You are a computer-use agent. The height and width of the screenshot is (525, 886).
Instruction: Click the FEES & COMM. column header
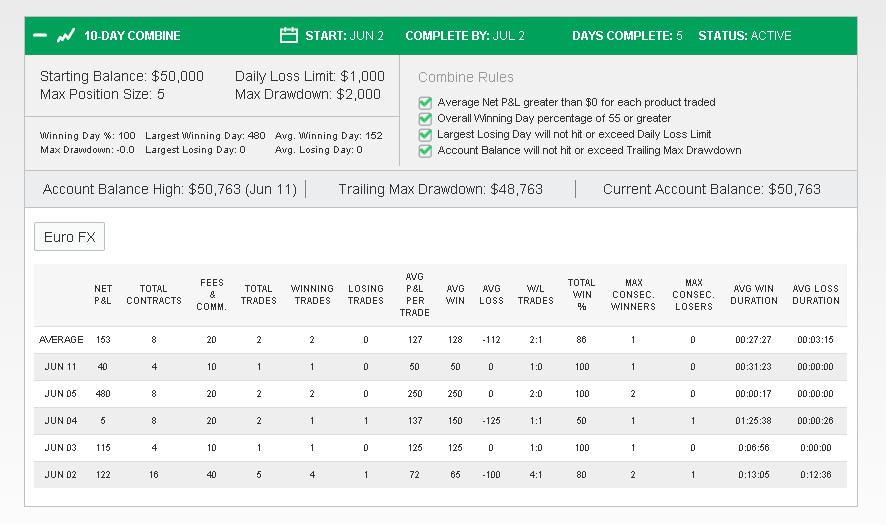pyautogui.click(x=212, y=294)
